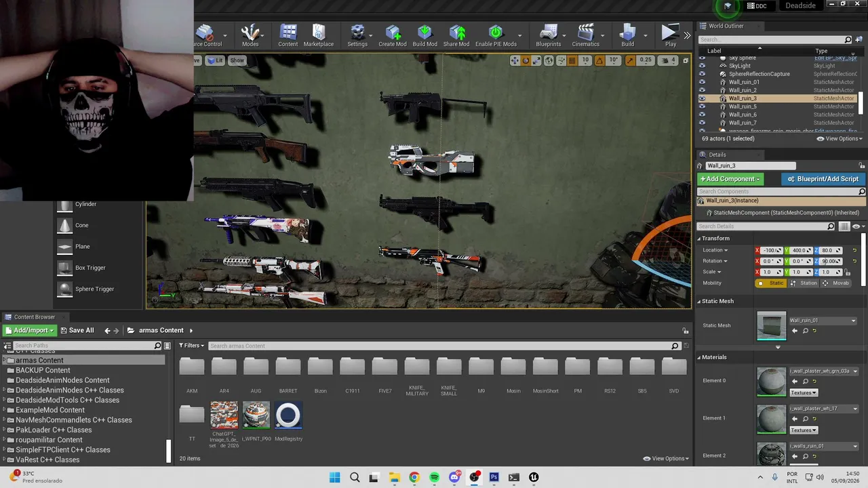The image size is (868, 488).
Task: Toggle visibility eye for Wall_ruin_01
Action: click(x=702, y=82)
